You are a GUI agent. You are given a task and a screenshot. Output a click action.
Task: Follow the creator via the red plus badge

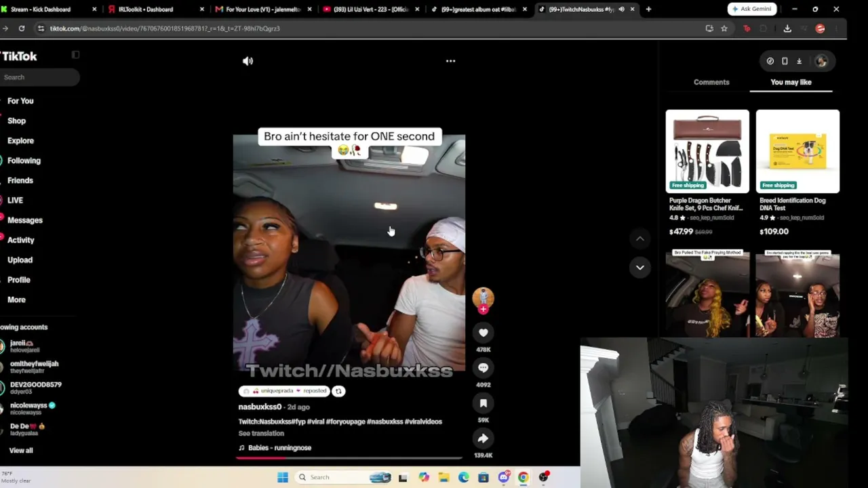pyautogui.click(x=483, y=309)
